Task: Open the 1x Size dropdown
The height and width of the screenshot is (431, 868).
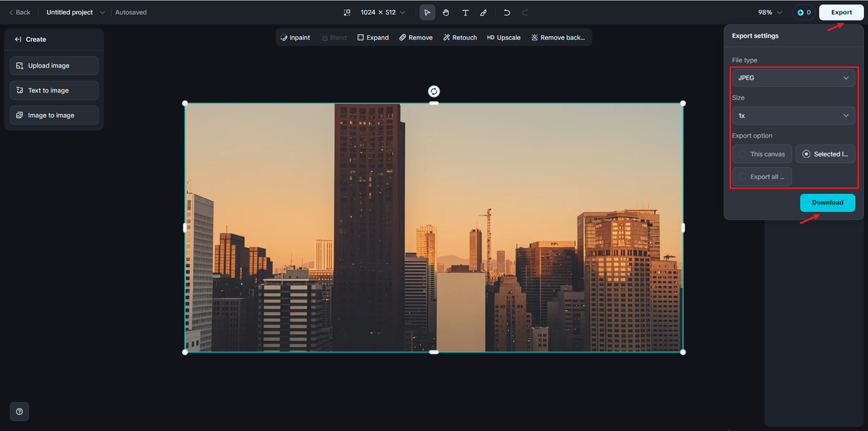Action: (793, 116)
